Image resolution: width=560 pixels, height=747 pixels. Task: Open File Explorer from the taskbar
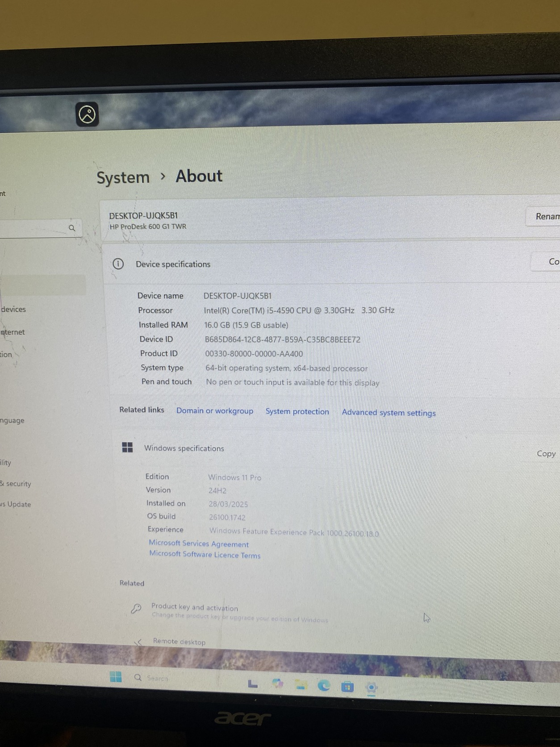pos(301,685)
